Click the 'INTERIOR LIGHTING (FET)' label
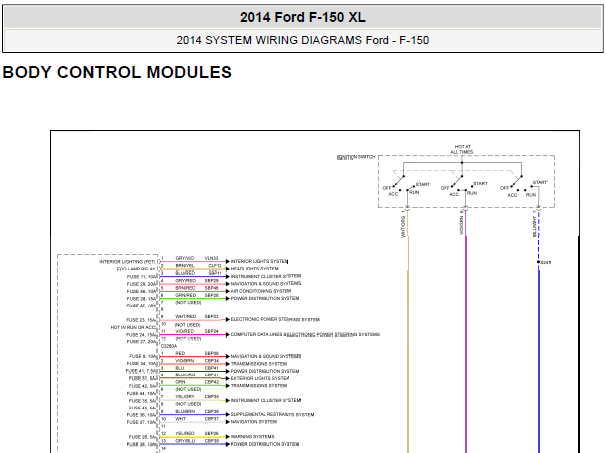The width and height of the screenshot is (606, 453). click(127, 262)
